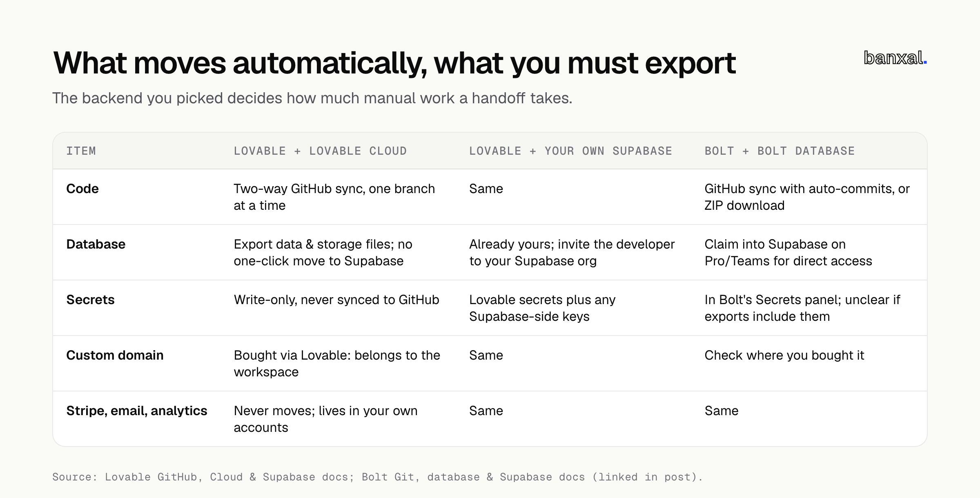
Task: Click the Source footnote line
Action: pyautogui.click(x=377, y=477)
